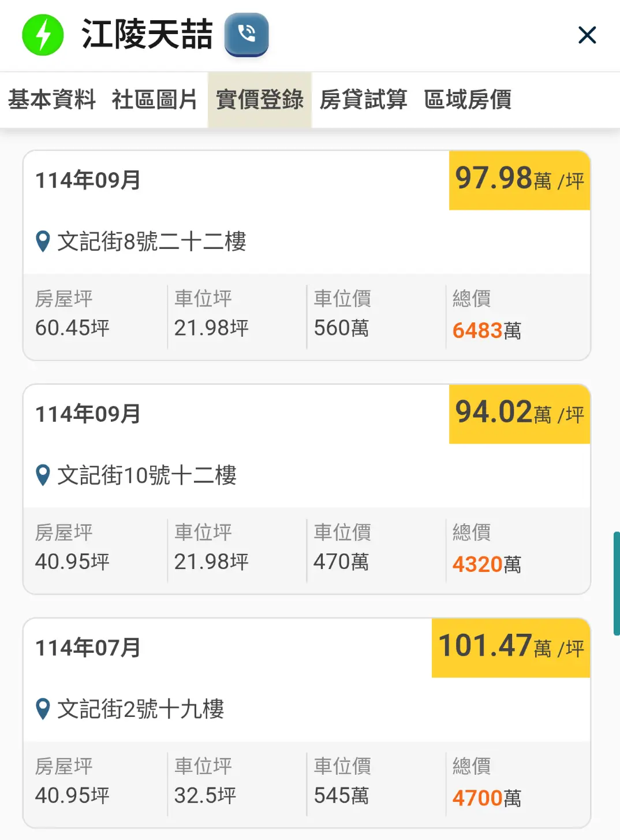
Task: Tap the blue phone call icon
Action: [246, 34]
